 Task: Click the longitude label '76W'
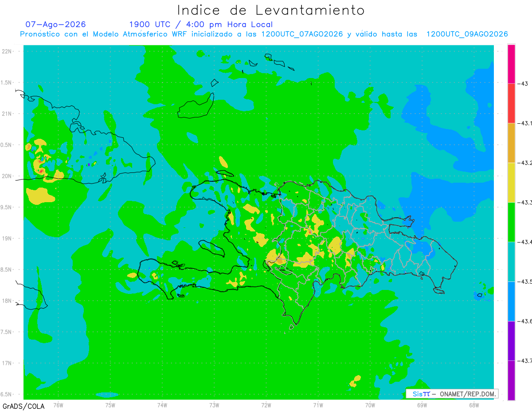click(x=58, y=405)
